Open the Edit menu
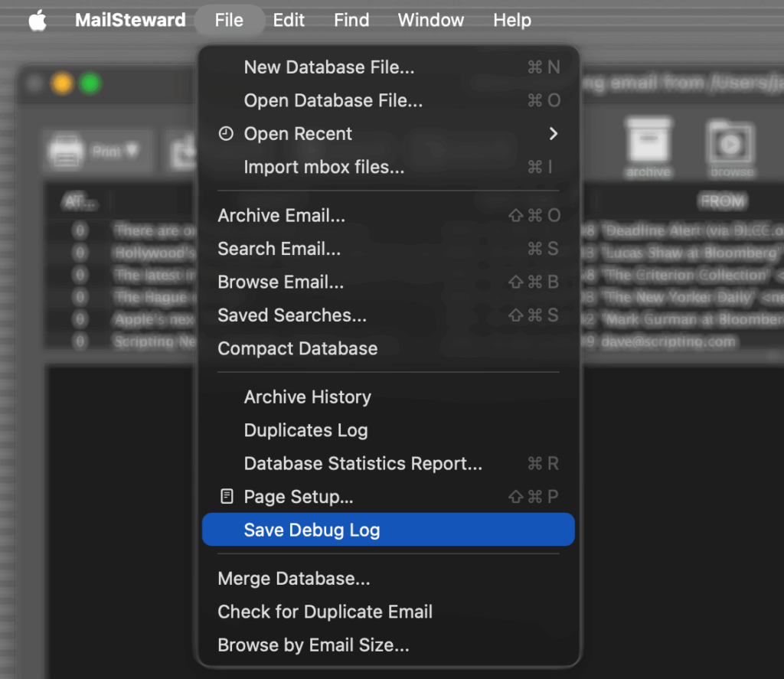784x679 pixels. [x=289, y=20]
